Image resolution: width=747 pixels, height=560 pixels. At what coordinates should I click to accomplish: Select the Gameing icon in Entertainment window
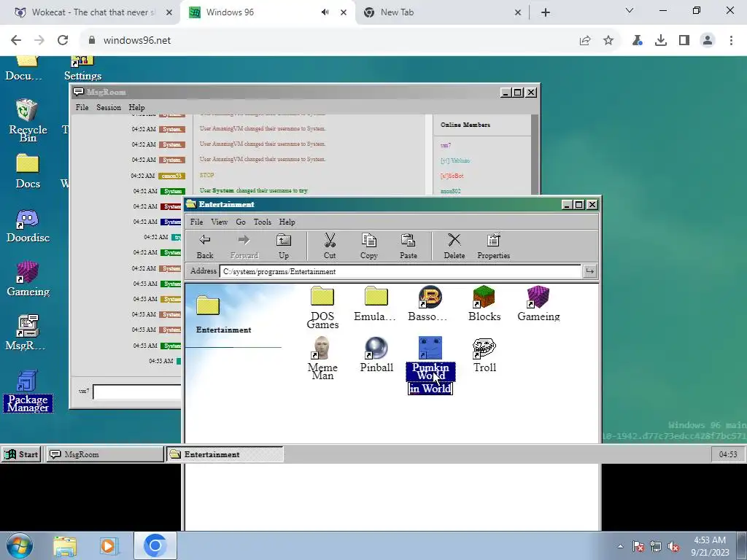click(x=538, y=304)
